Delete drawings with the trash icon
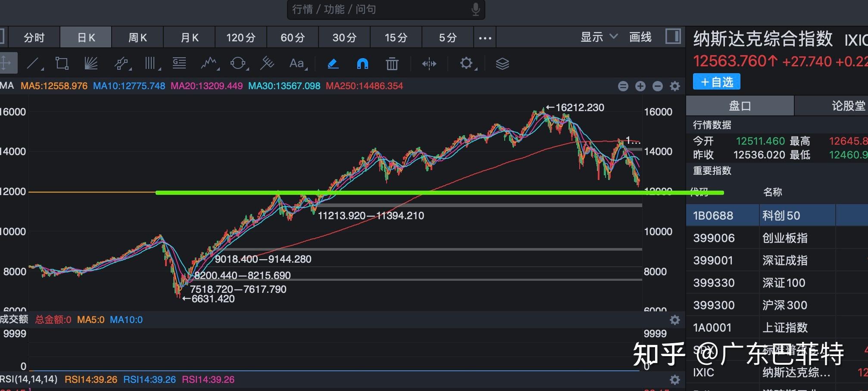Screen dimensions: 868x391 click(x=392, y=64)
